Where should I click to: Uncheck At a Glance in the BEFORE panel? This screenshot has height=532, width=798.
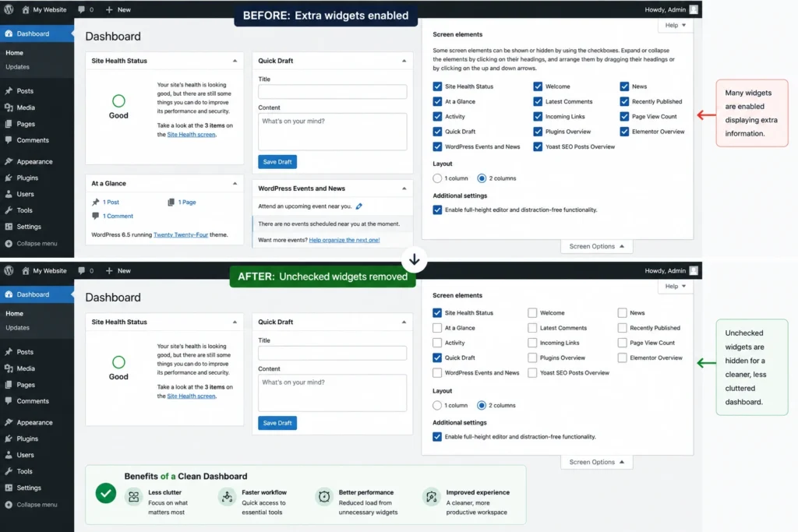[437, 101]
